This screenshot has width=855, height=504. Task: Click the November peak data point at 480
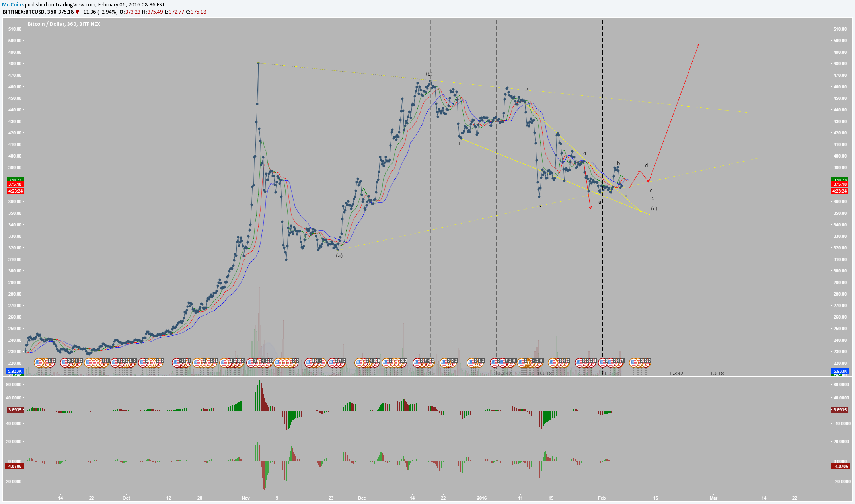click(258, 63)
